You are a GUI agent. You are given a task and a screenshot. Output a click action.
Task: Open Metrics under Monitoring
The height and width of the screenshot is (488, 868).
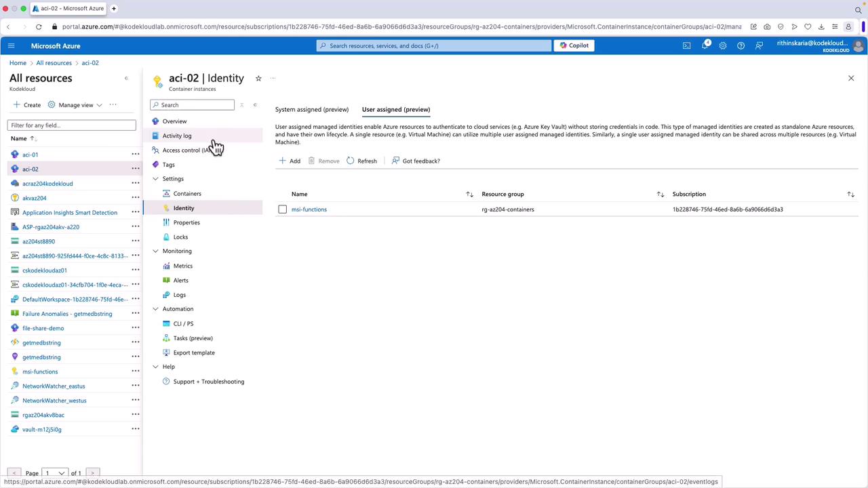point(183,266)
